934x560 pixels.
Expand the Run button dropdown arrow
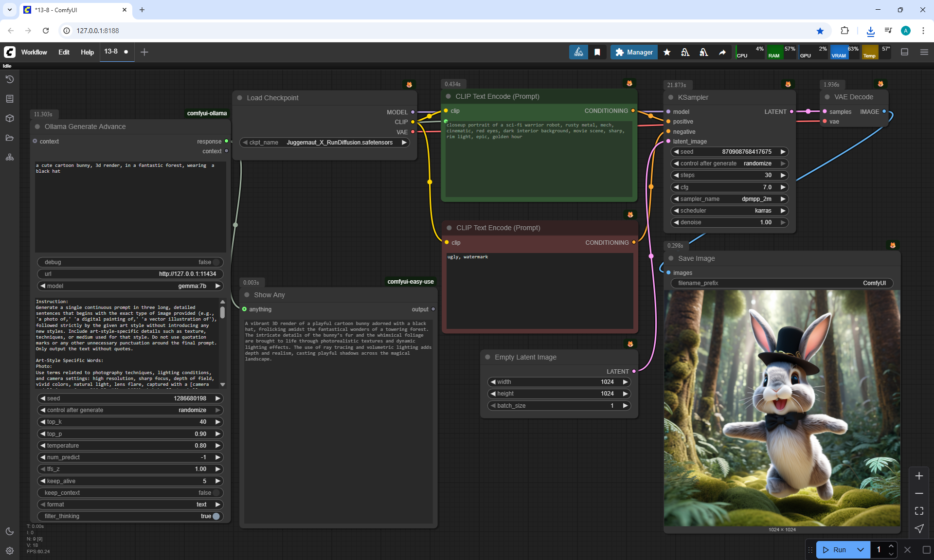[860, 550]
